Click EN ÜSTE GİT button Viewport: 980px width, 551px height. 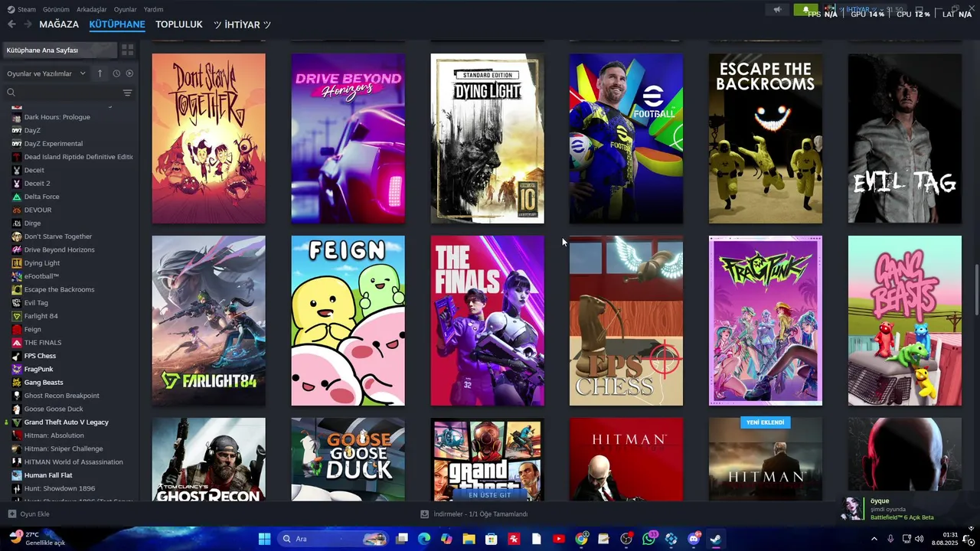[489, 495]
